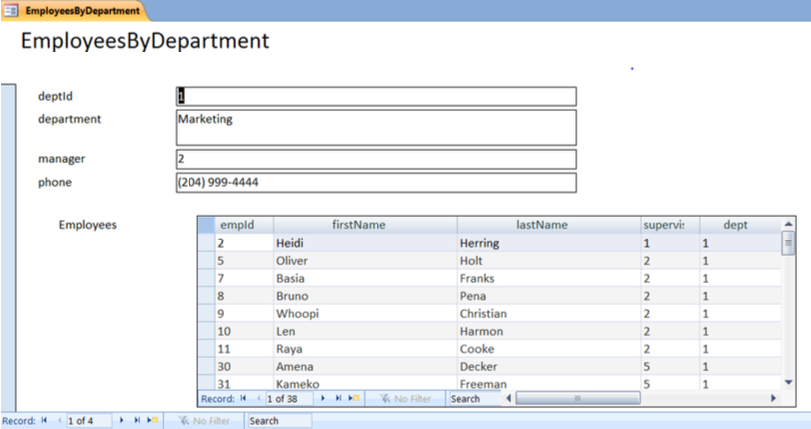Create new department record in bottom navigator

[151, 421]
